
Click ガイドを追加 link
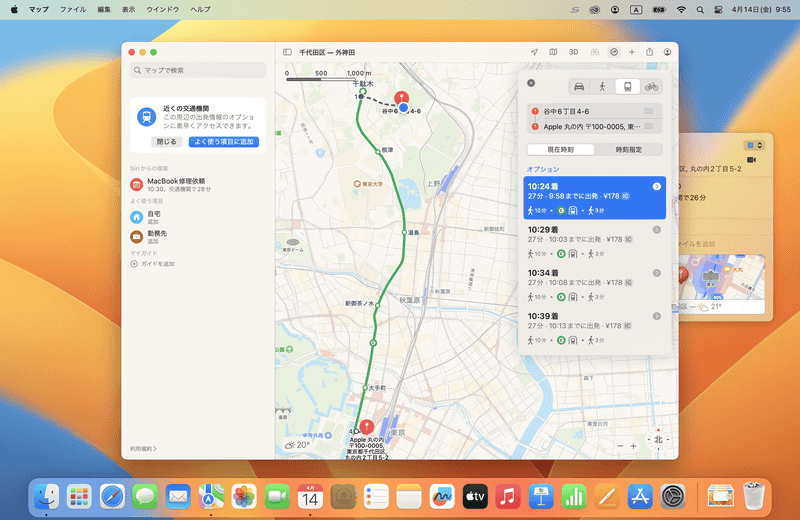[x=153, y=264]
